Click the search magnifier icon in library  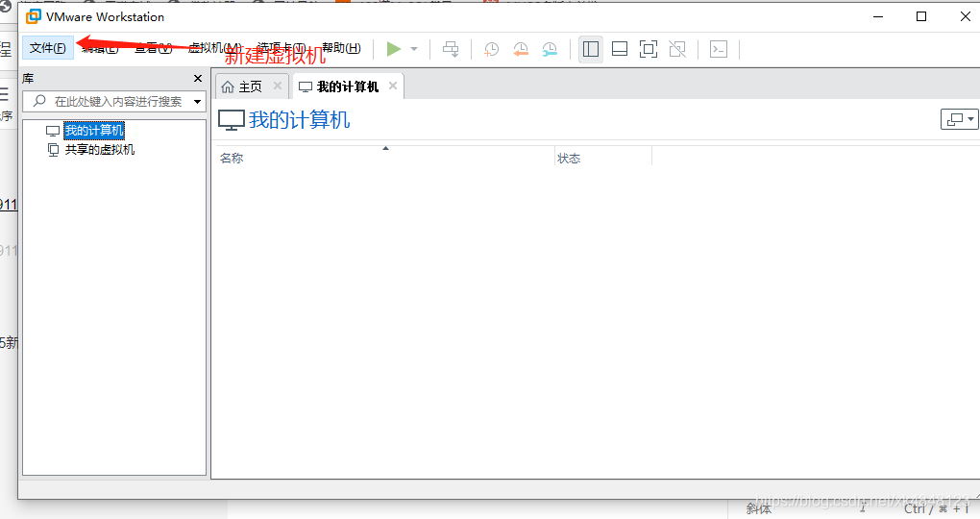39,101
